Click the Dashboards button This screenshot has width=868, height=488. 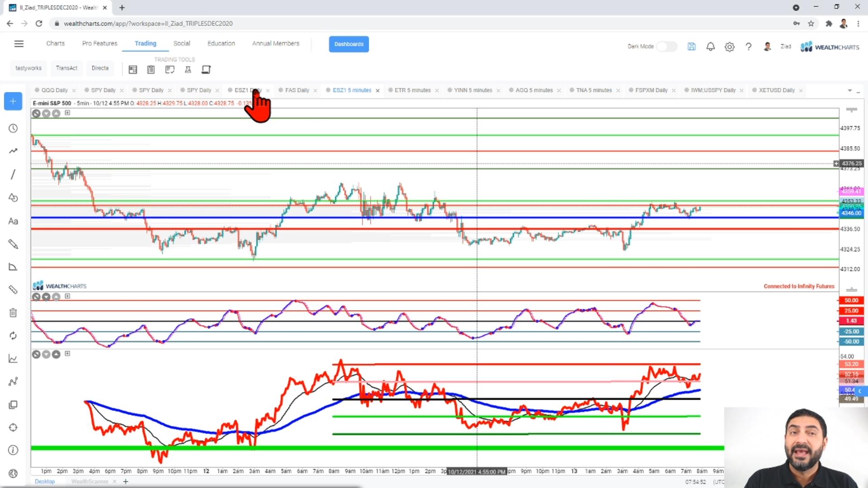pyautogui.click(x=349, y=44)
